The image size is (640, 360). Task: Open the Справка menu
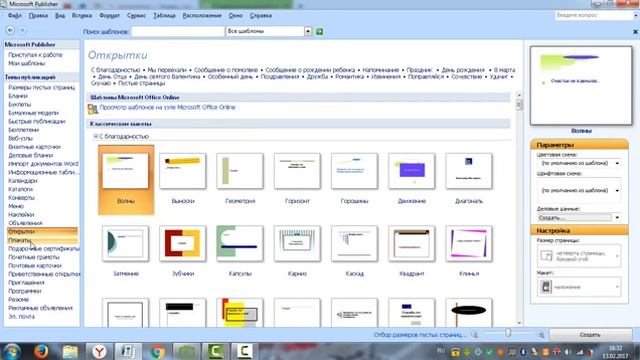pyautogui.click(x=261, y=16)
